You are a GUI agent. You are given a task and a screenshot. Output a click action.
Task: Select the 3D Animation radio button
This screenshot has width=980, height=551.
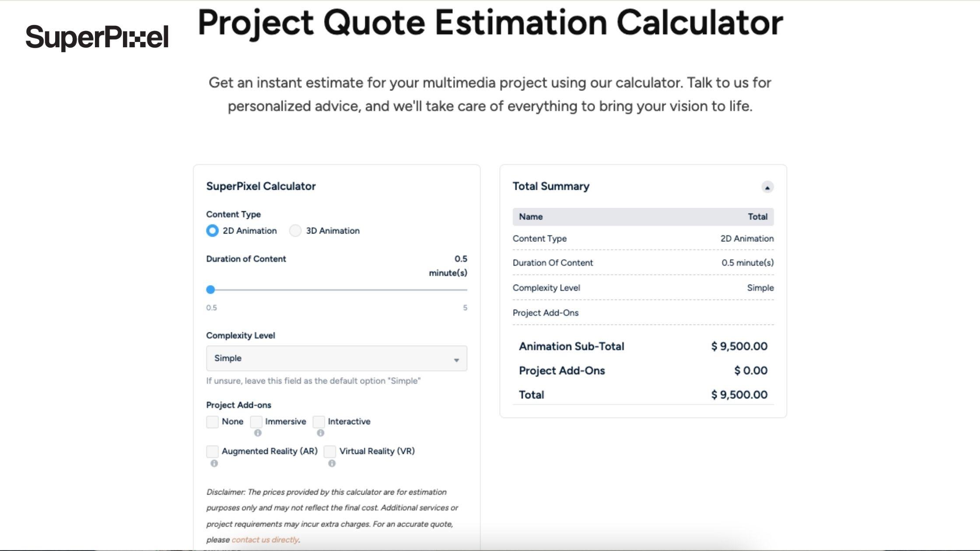(295, 230)
